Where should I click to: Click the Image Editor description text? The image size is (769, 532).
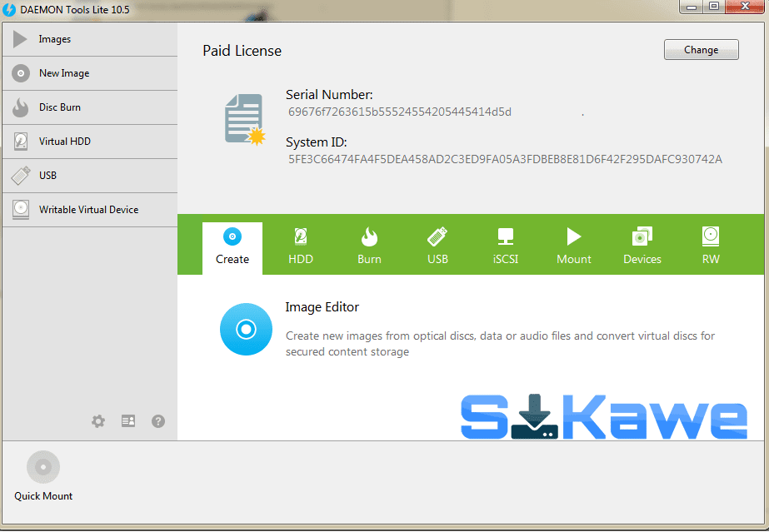tap(500, 344)
